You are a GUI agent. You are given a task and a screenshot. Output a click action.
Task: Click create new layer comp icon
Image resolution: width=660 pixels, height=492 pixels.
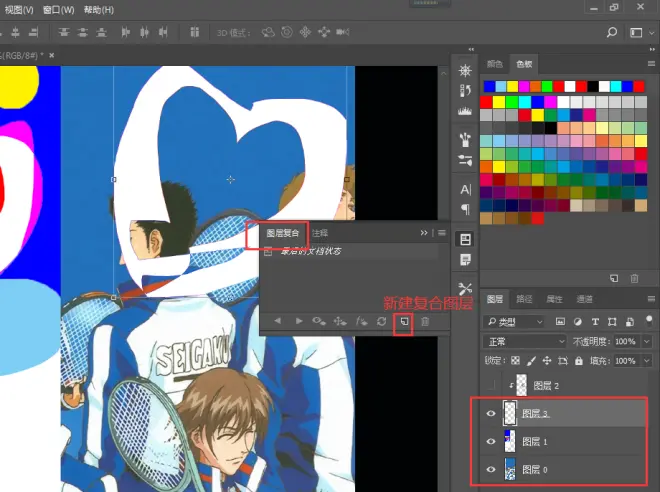(x=404, y=322)
